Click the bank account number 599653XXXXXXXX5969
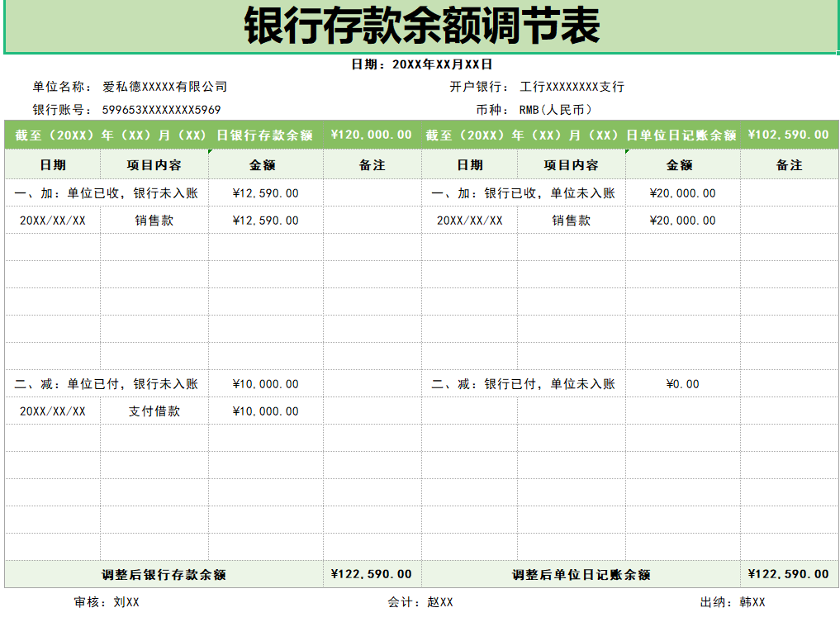The image size is (840, 622). coord(161,110)
